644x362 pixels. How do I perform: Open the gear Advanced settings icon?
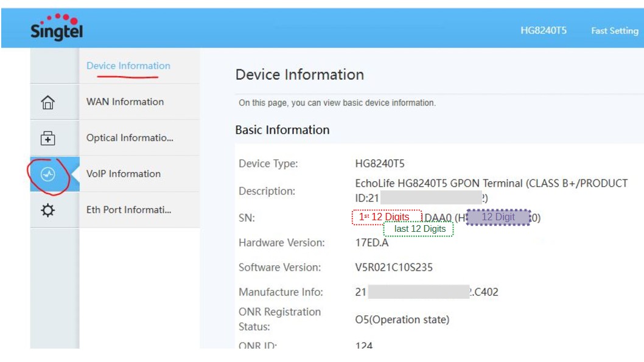point(47,210)
